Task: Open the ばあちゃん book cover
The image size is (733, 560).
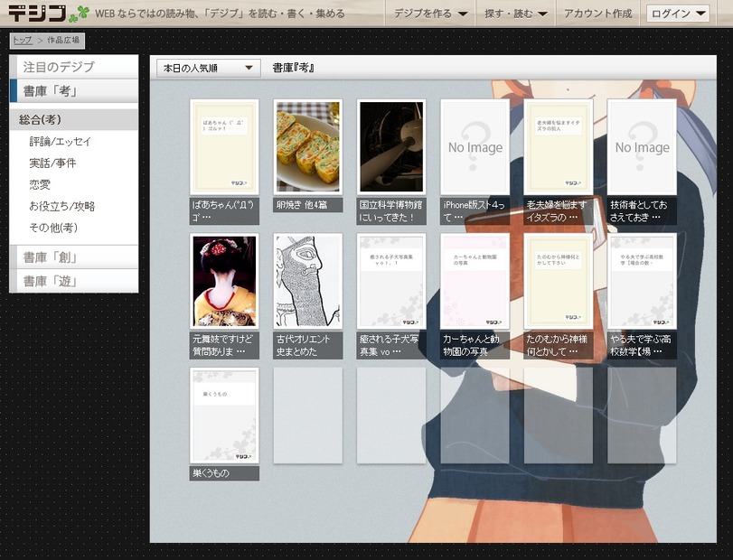Action: pyautogui.click(x=224, y=146)
